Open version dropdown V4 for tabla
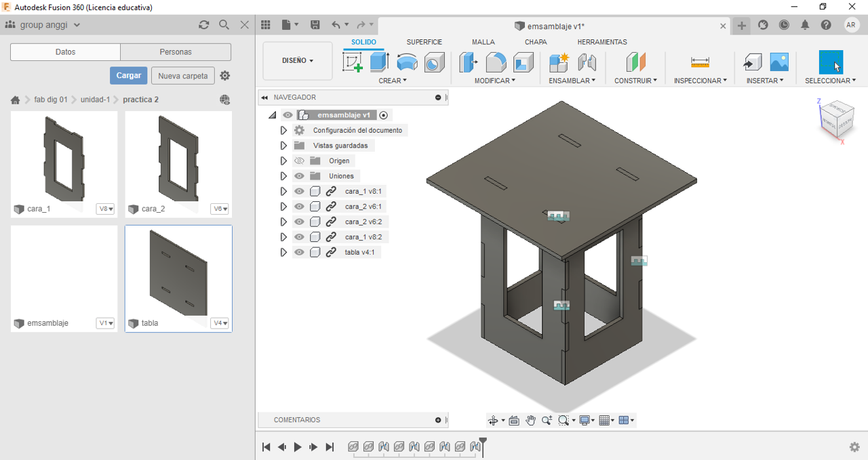Image resolution: width=868 pixels, height=460 pixels. click(220, 323)
